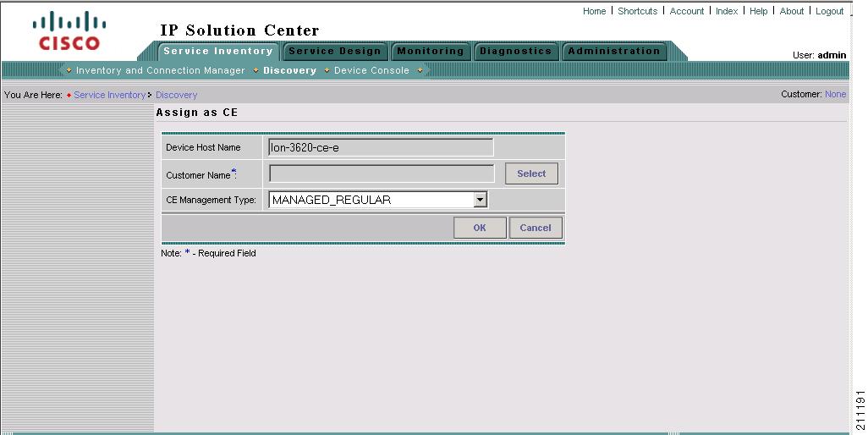
Task: Click the Cisco logo
Action: point(69,31)
